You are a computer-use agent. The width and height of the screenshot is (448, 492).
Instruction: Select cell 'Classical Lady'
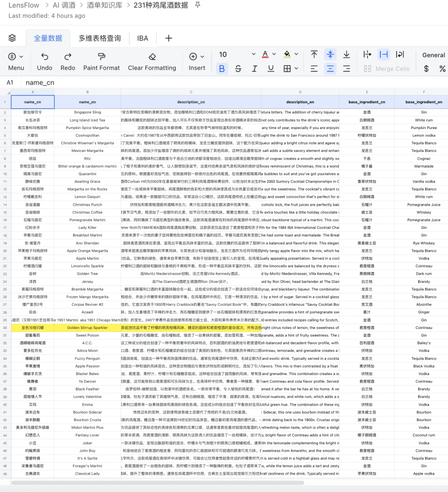click(88, 473)
